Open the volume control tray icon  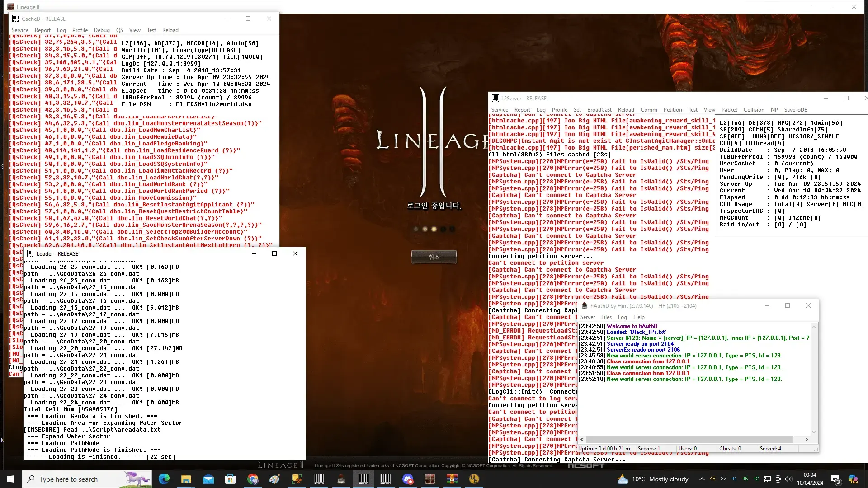tap(788, 479)
